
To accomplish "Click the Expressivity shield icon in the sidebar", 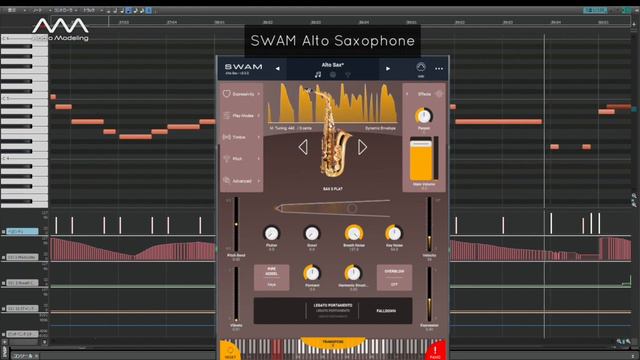I will (x=227, y=93).
